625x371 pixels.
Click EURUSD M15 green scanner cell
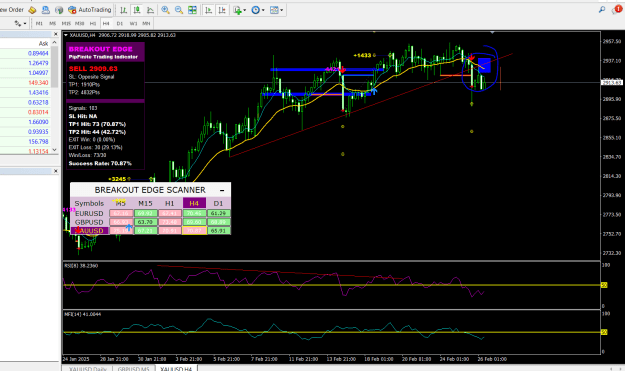[145, 214]
